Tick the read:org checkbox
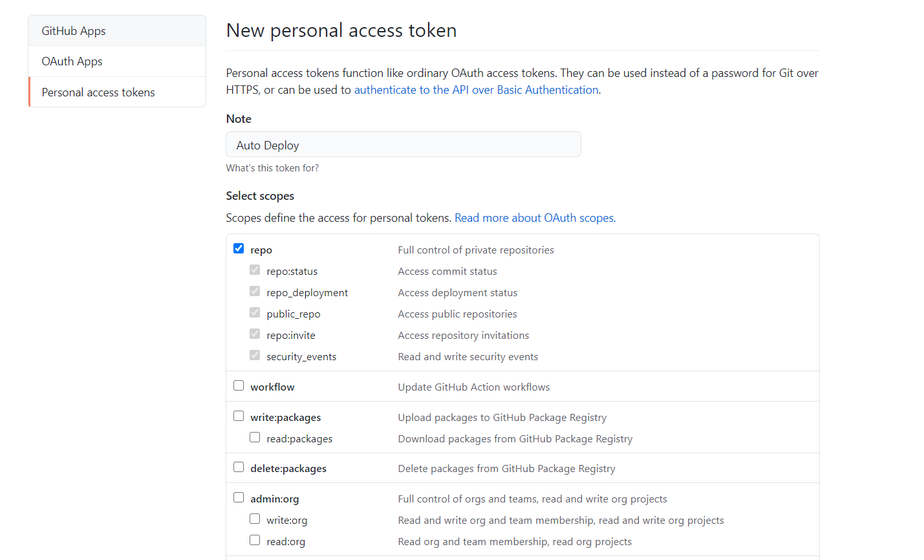The width and height of the screenshot is (924, 560). coord(255,540)
